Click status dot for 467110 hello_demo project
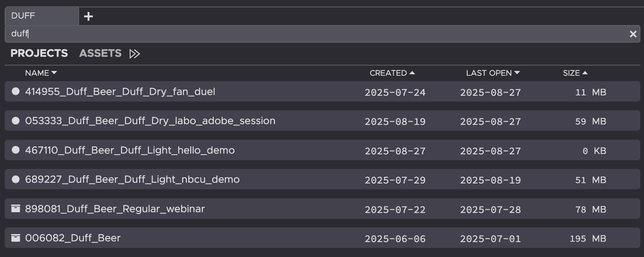The width and height of the screenshot is (644, 257). pos(16,150)
